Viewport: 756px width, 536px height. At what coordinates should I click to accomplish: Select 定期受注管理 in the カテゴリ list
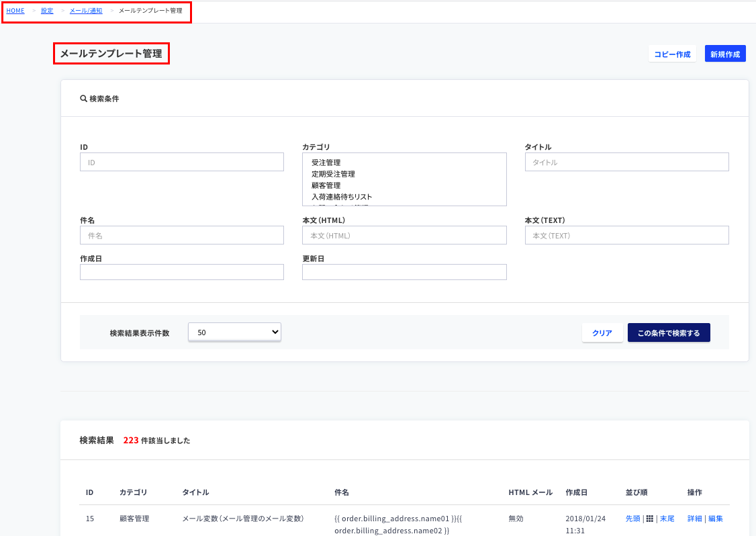[x=333, y=174]
